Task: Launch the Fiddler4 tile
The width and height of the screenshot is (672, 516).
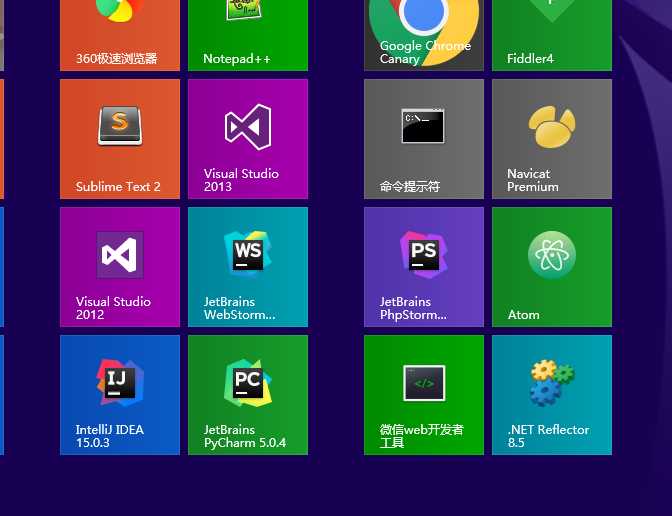Action: (552, 35)
